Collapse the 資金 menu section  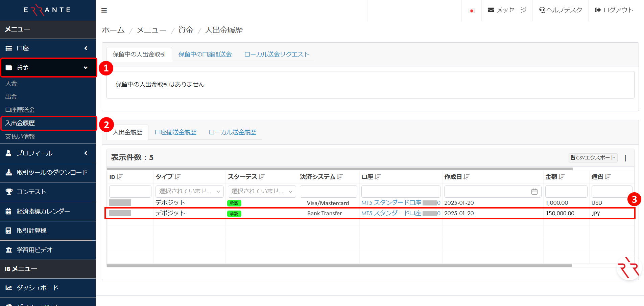coord(86,67)
